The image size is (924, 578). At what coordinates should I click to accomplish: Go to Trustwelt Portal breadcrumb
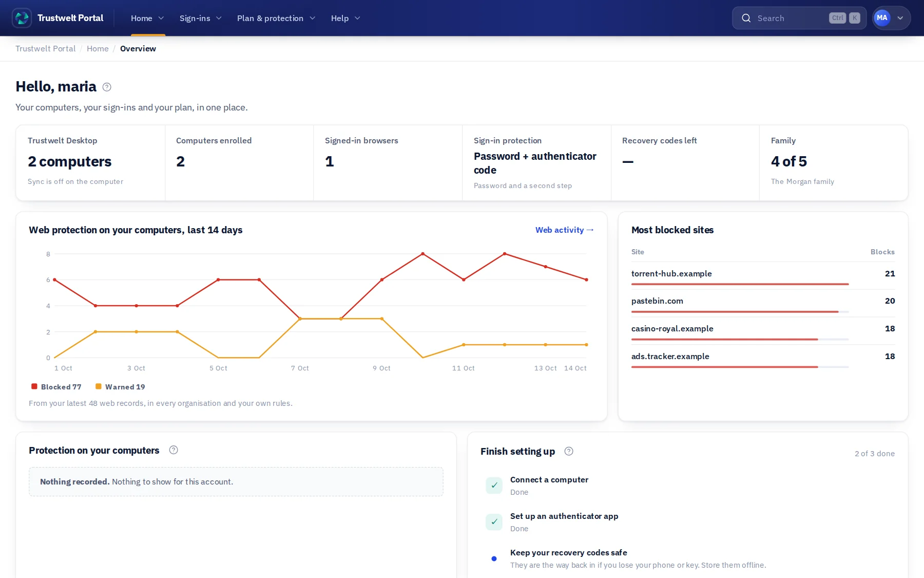[45, 48]
